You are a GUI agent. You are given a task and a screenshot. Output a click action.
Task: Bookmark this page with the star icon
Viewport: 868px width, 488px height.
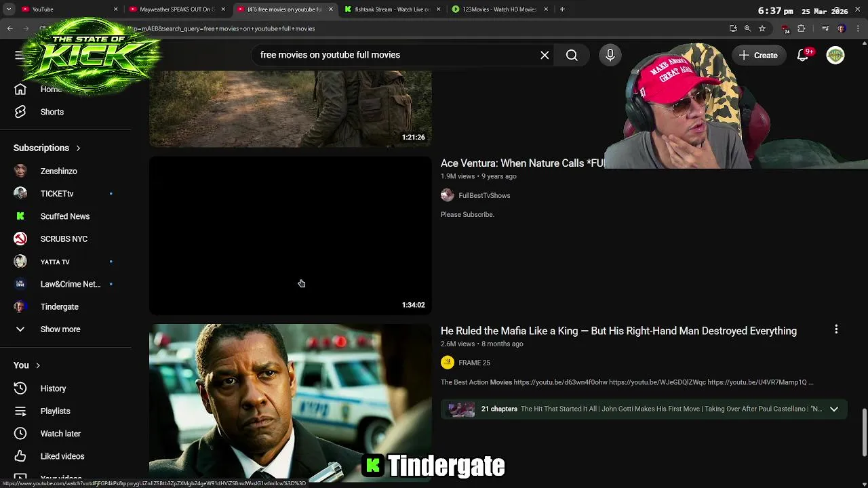[x=762, y=28]
